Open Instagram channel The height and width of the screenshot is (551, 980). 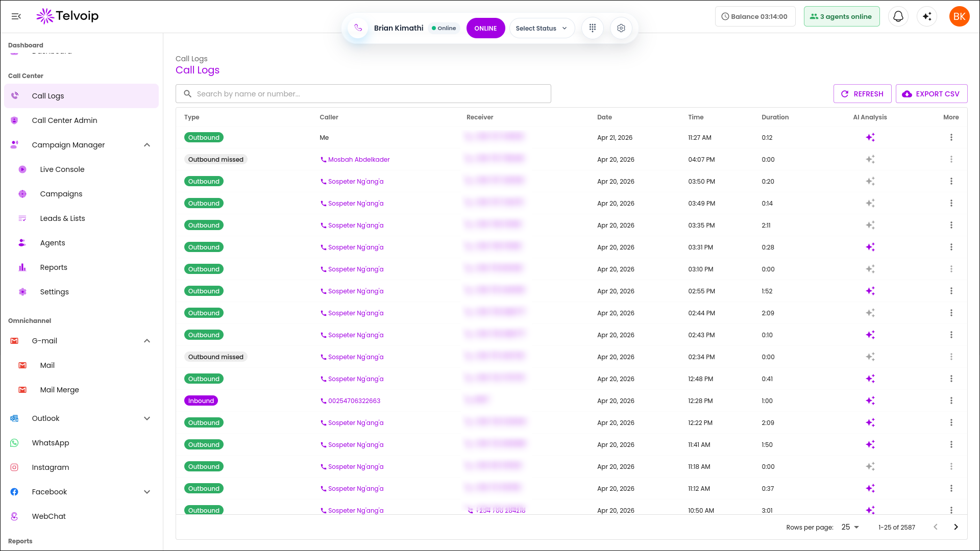81,467
